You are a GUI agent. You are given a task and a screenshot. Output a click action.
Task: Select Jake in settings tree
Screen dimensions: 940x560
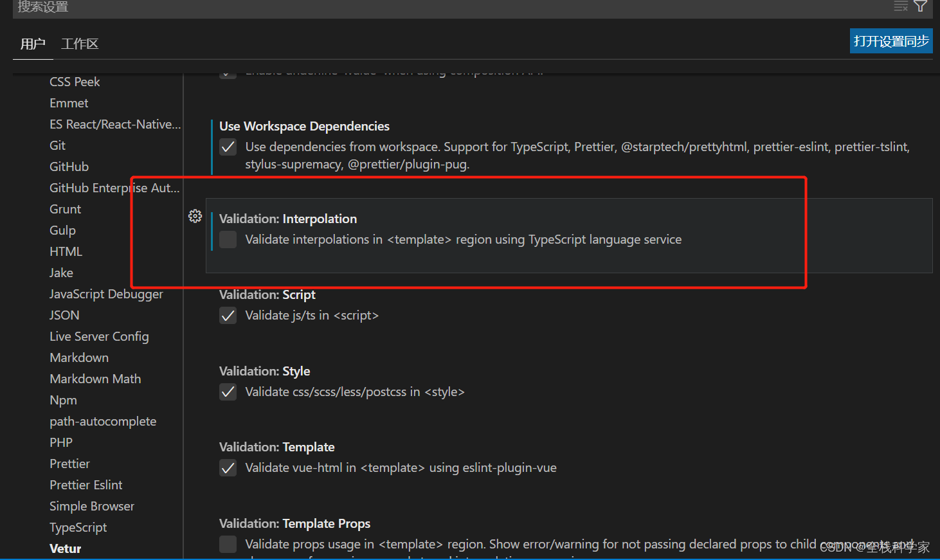click(x=61, y=273)
